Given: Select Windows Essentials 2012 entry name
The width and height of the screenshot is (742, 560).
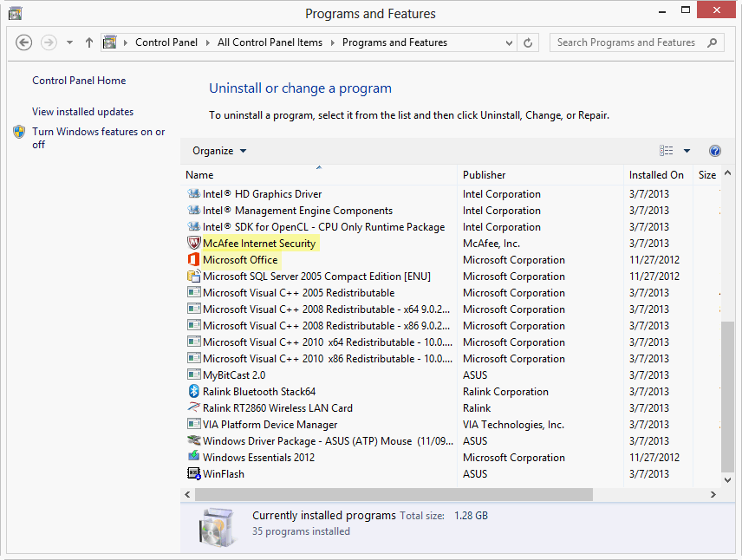Looking at the screenshot, I should [x=259, y=458].
